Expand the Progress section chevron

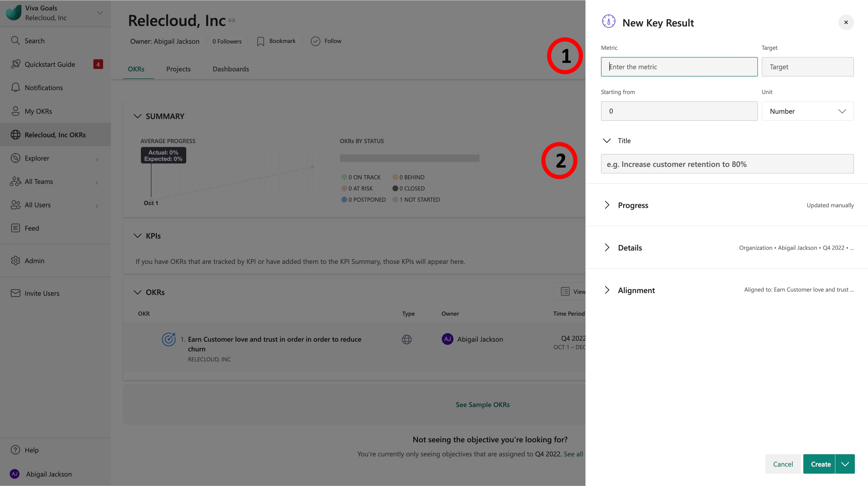pyautogui.click(x=607, y=204)
